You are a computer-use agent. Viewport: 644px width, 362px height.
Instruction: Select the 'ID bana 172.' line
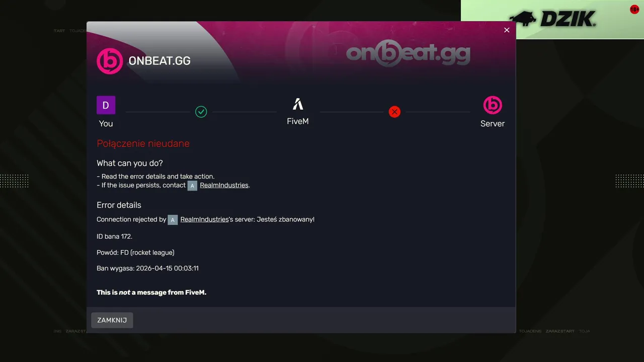pos(114,236)
